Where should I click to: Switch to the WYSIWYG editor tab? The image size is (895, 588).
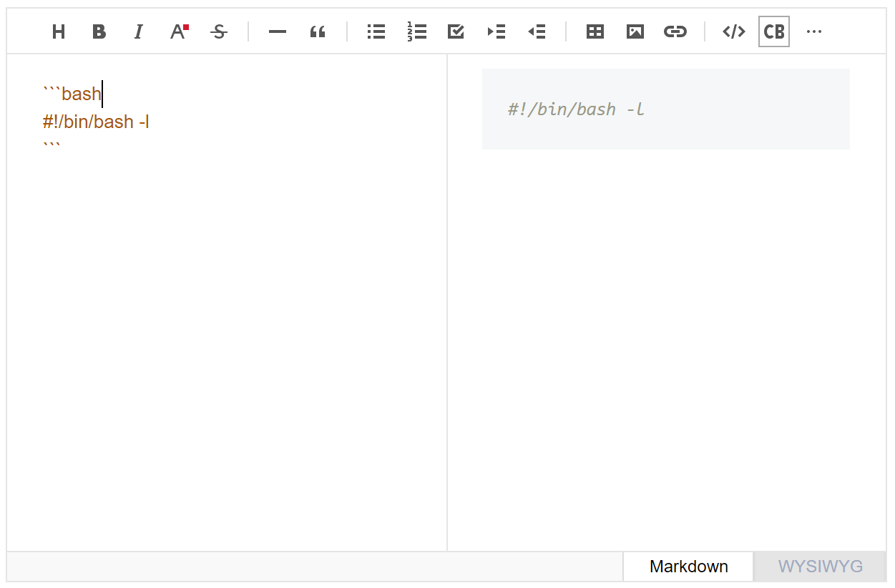click(x=821, y=567)
